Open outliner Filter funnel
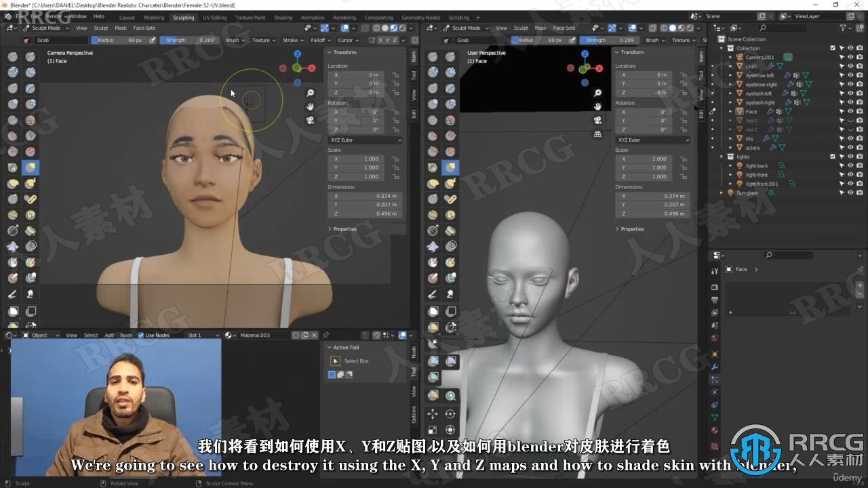868x488 pixels. (x=844, y=28)
